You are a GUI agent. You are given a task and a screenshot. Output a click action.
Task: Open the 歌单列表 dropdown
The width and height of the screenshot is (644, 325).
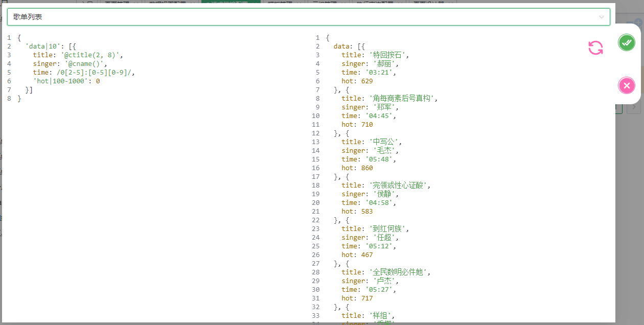click(x=308, y=17)
